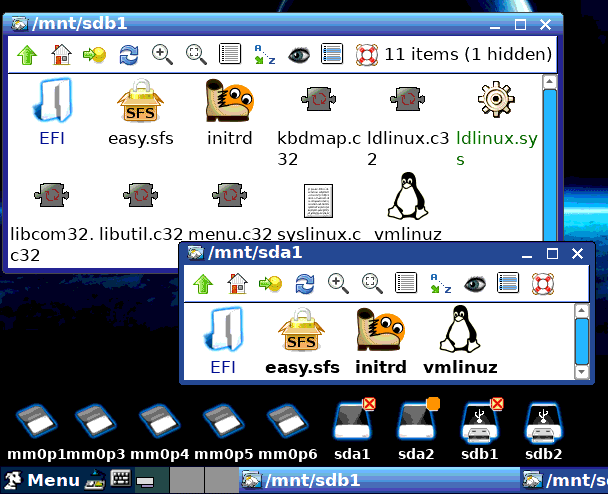The width and height of the screenshot is (608, 494).
Task: Switch to first gray virtual desktop pager square
Action: click(187, 480)
